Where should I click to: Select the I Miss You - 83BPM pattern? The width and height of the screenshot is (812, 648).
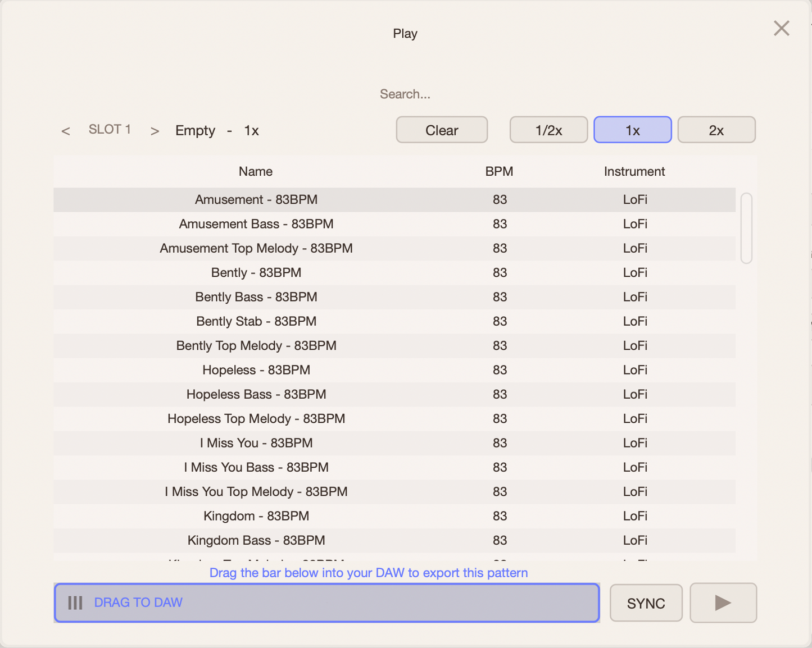[394, 443]
